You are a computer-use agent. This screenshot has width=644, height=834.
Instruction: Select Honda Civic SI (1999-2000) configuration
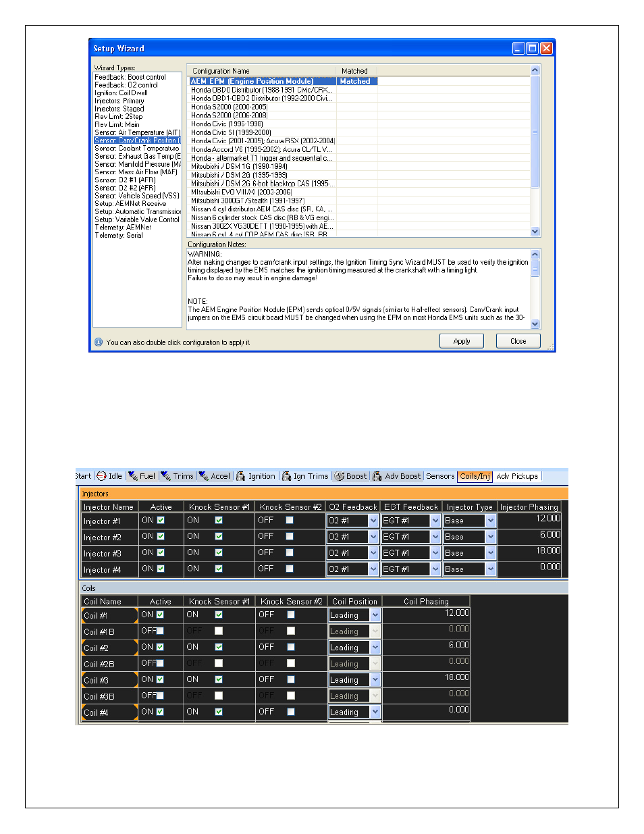(x=231, y=133)
